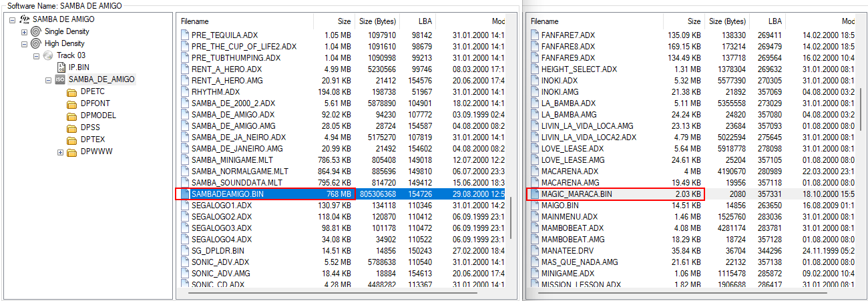Expand the DPWWW folder node
This screenshot has height=301, width=868.
point(61,152)
